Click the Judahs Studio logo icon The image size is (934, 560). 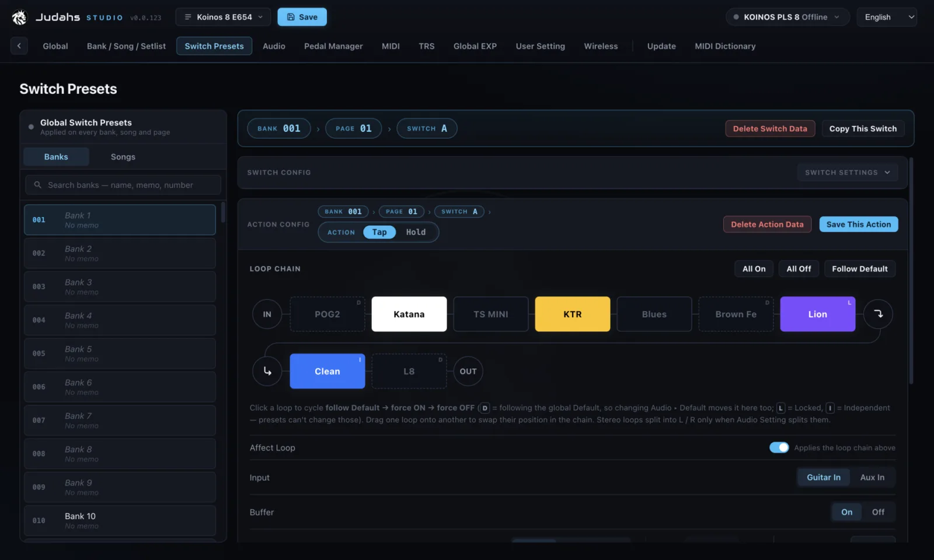[x=19, y=17]
